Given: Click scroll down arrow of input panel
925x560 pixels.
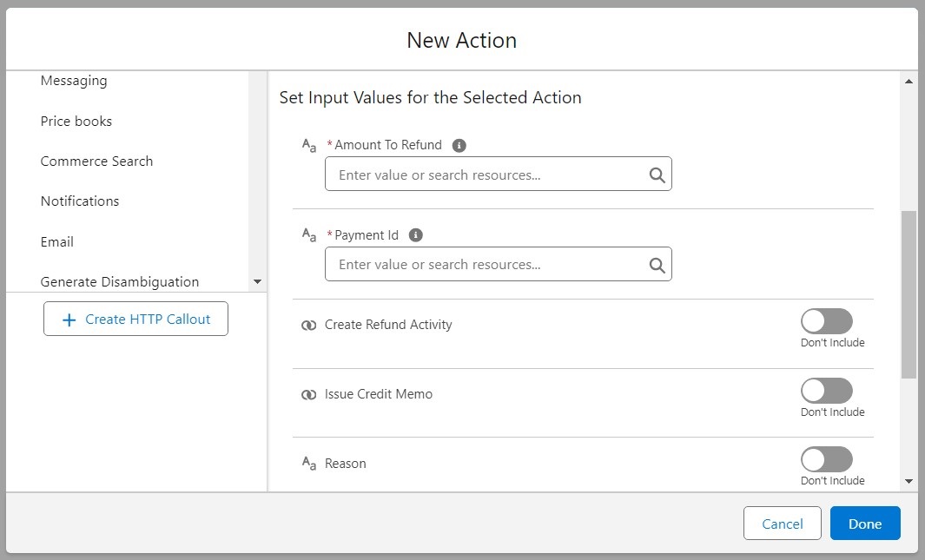Looking at the screenshot, I should (908, 481).
